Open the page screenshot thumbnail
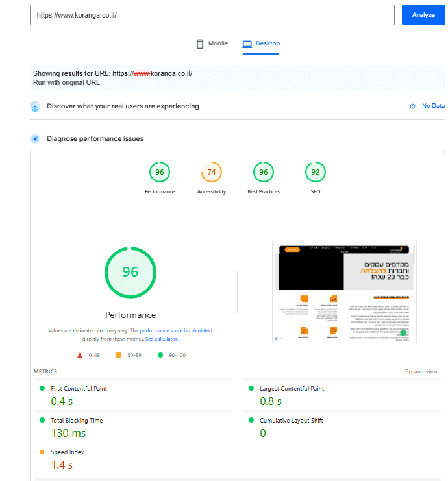The width and height of the screenshot is (448, 481). pyautogui.click(x=344, y=292)
